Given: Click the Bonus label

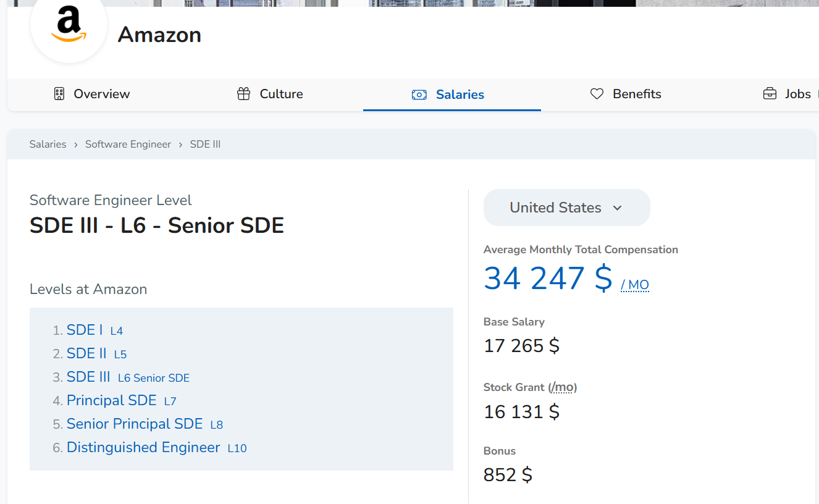Looking at the screenshot, I should (x=500, y=451).
